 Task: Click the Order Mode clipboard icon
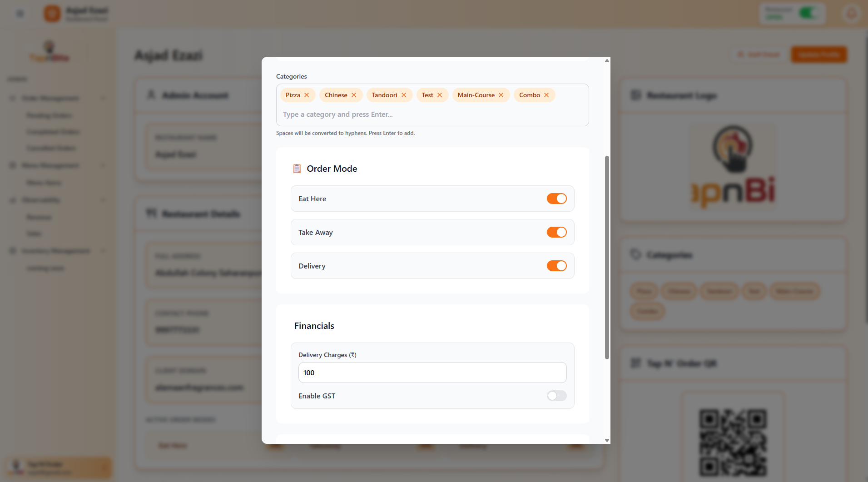coord(297,168)
